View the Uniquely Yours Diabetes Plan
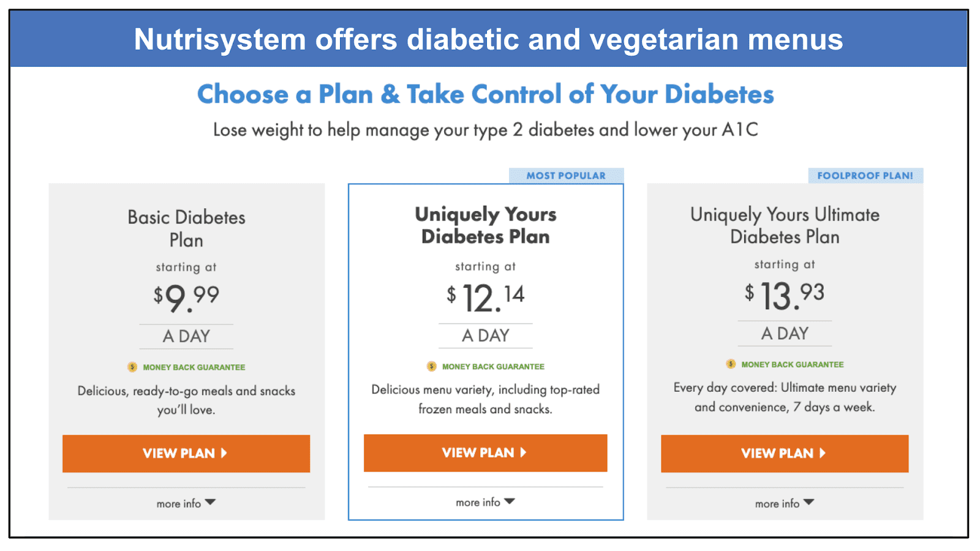980x551 pixels. pyautogui.click(x=484, y=453)
